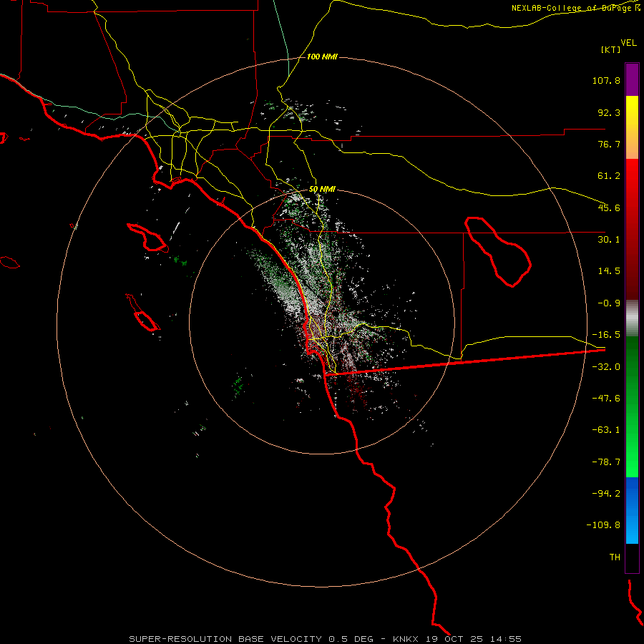This screenshot has height=644, width=644.
Task: Click the 30.1 legend value
Action: [x=609, y=240]
